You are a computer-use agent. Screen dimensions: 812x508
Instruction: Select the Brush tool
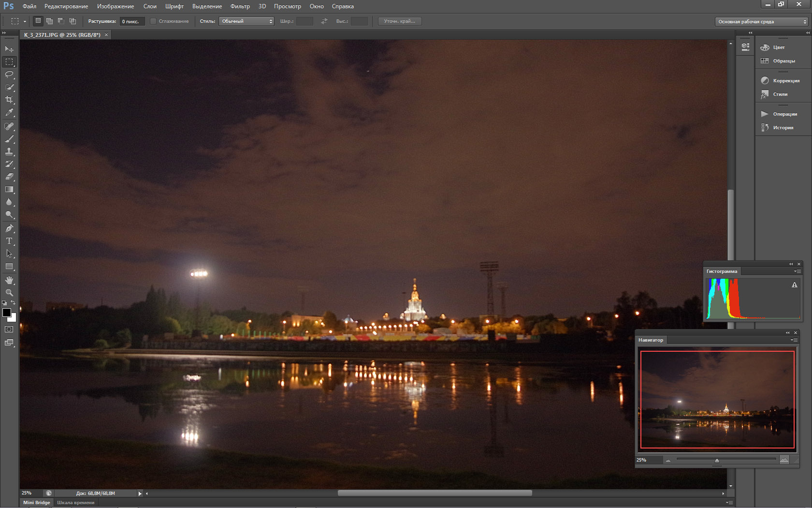[9, 139]
